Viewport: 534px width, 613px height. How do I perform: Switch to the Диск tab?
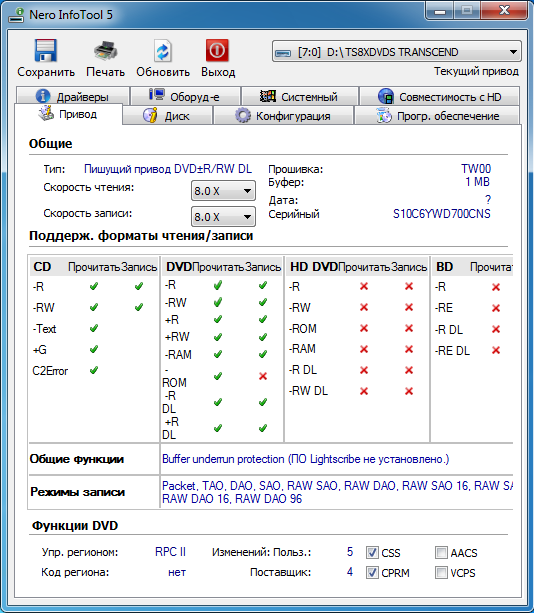(167, 116)
